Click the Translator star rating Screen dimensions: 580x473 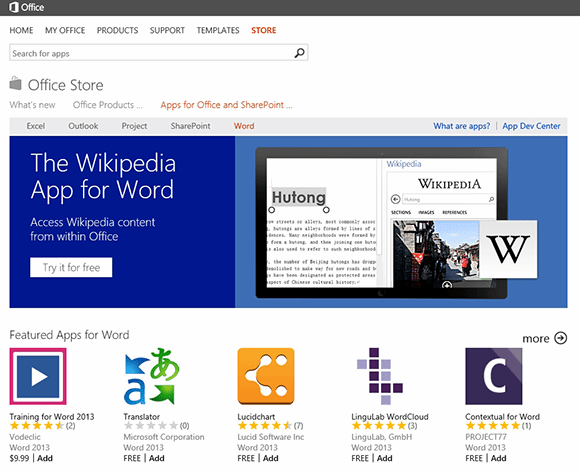[151, 426]
